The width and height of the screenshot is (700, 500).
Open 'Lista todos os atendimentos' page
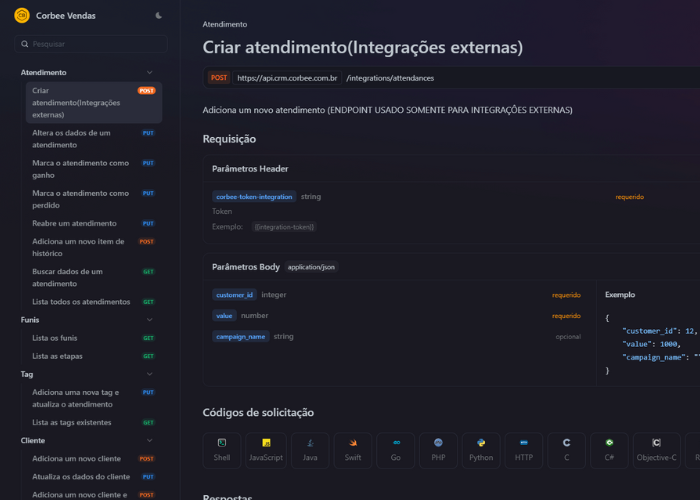(x=81, y=301)
